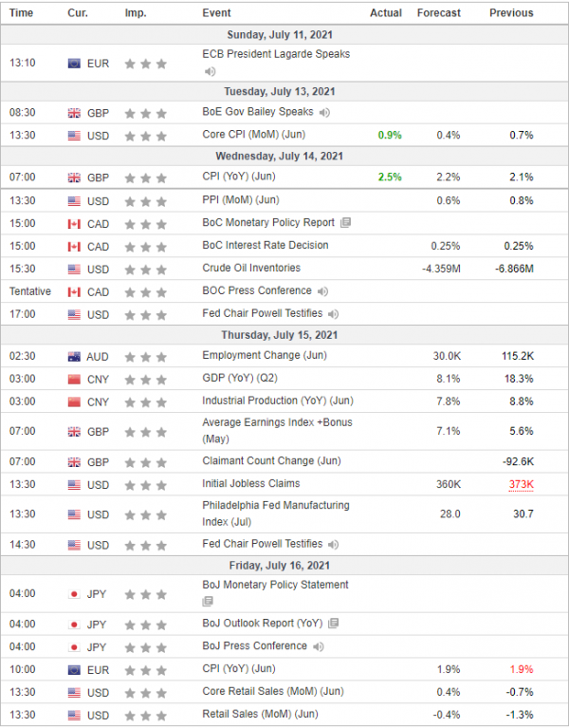Click importance stars for Philadelphia Fed Manufacturing Index

[x=146, y=514]
